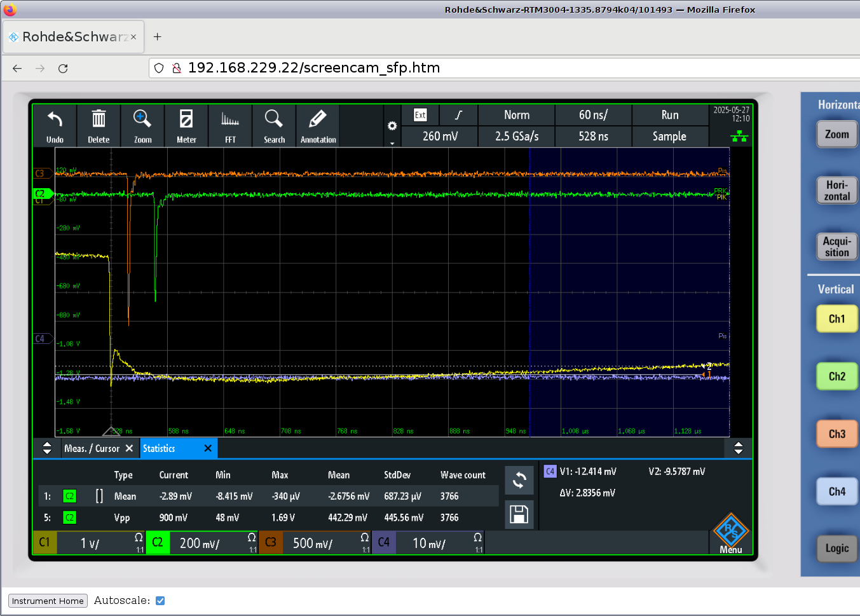Viewport: 860px width, 616px height.
Task: Open the settings gear dropdown
Action: coord(392,127)
